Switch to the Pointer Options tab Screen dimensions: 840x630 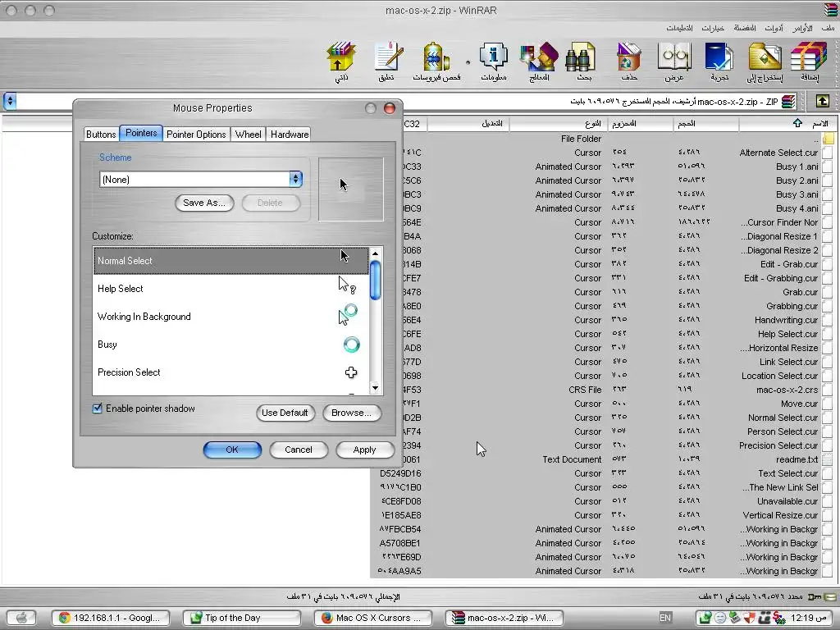point(196,135)
